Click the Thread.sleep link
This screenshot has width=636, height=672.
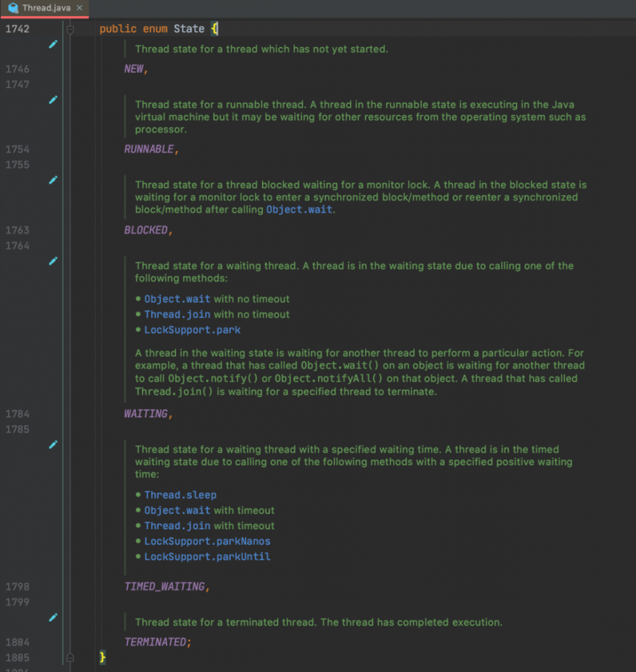(180, 495)
